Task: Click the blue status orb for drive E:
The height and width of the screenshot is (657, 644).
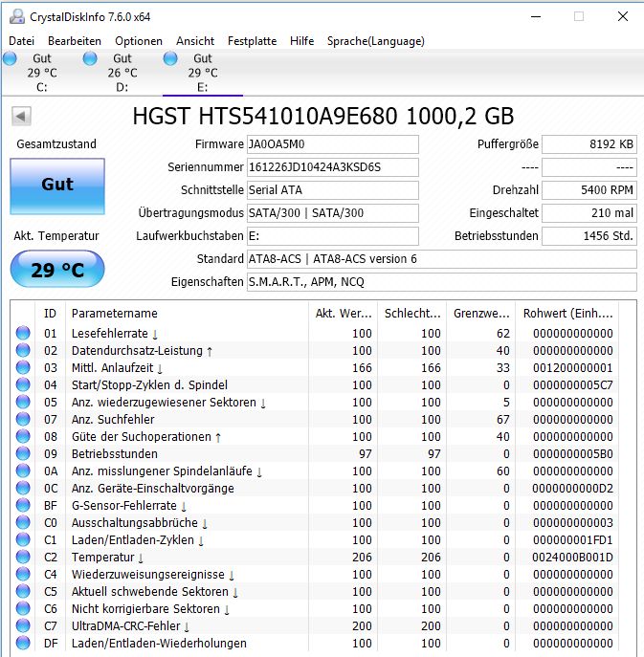Action: 170,58
